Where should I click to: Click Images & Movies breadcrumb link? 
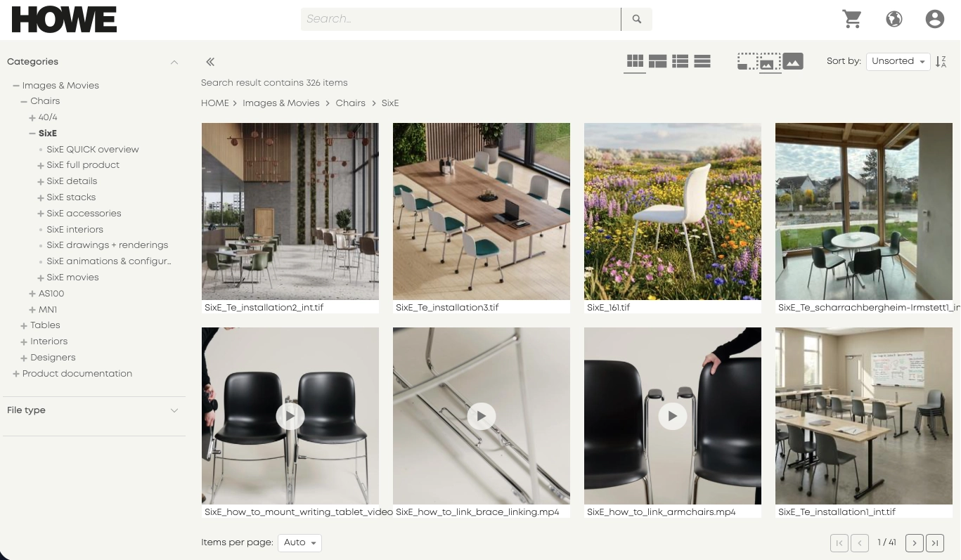[x=281, y=103]
